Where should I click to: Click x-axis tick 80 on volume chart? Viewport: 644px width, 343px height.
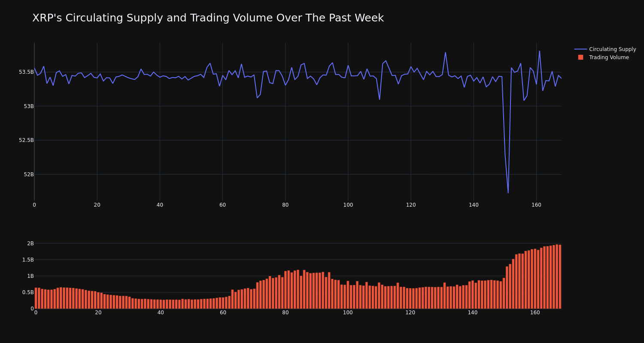[x=286, y=313]
